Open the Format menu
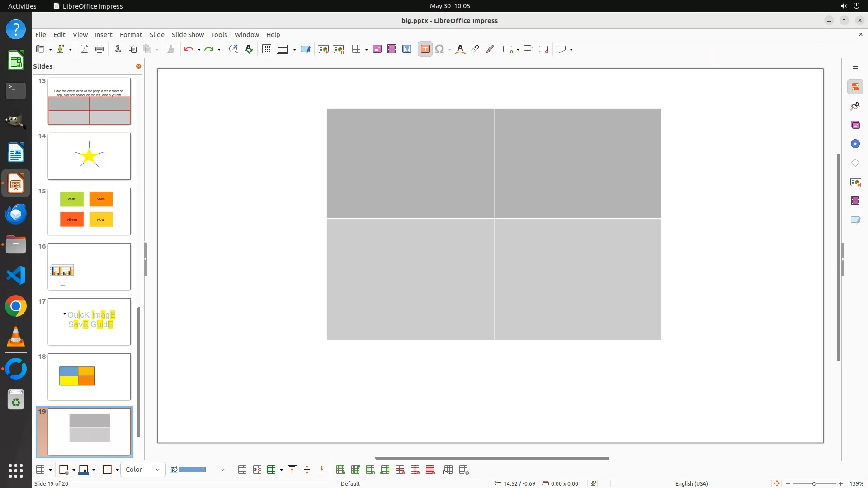 click(131, 35)
